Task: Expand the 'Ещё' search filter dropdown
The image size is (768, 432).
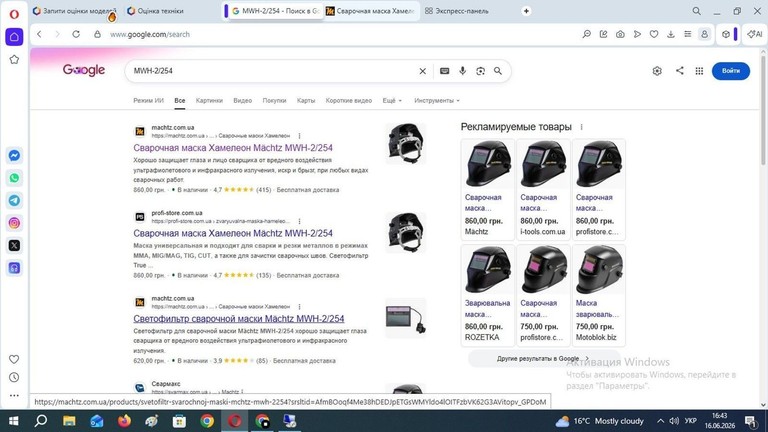Action: click(392, 100)
